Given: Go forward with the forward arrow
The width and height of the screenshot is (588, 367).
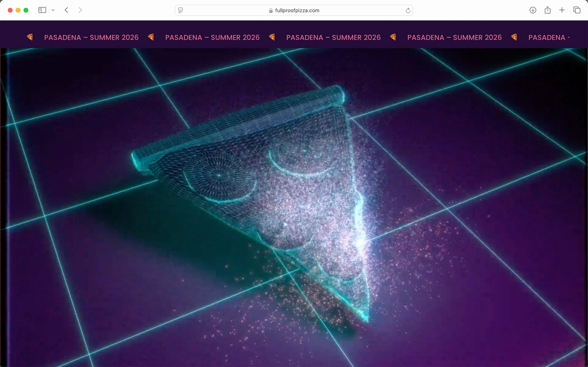Looking at the screenshot, I should tap(80, 10).
